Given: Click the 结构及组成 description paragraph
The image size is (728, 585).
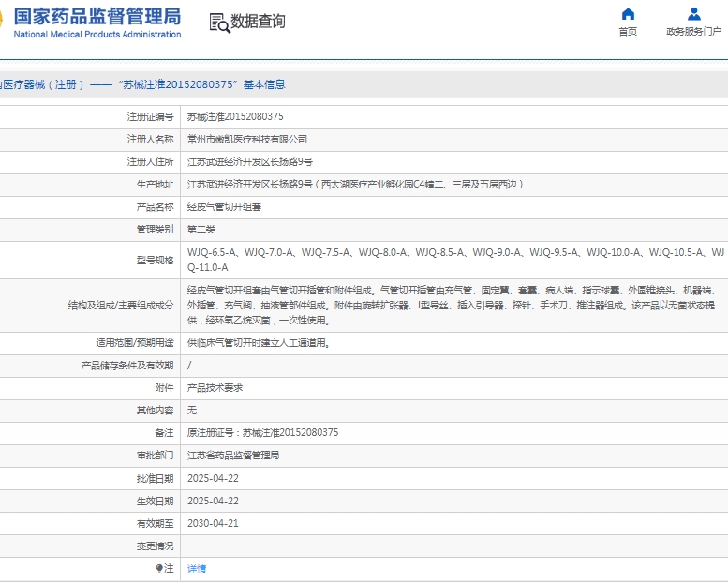Looking at the screenshot, I should pos(453,306).
